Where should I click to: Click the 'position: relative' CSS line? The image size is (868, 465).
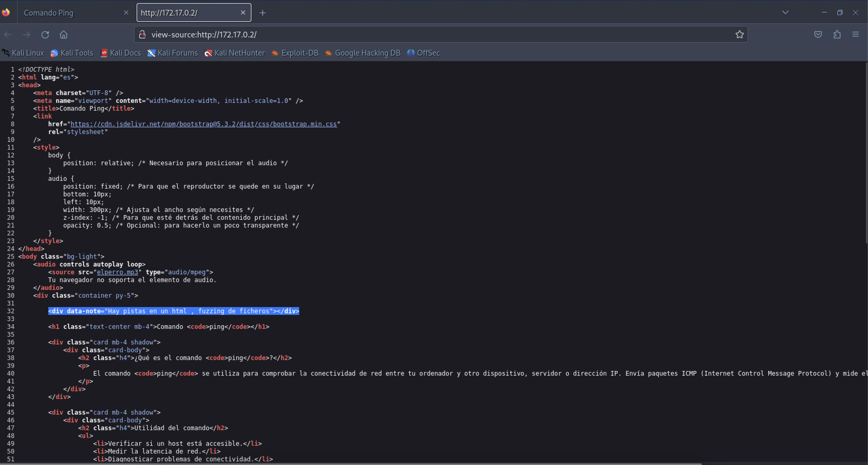(x=176, y=163)
